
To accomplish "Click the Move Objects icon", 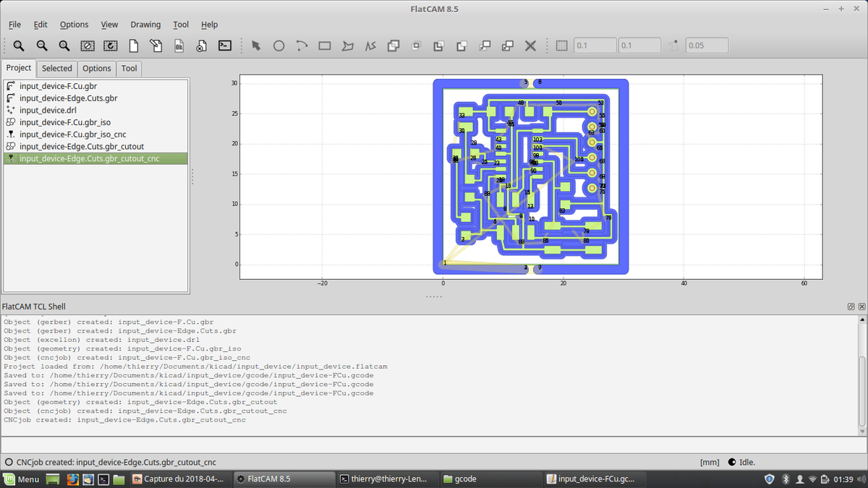I will [x=485, y=46].
